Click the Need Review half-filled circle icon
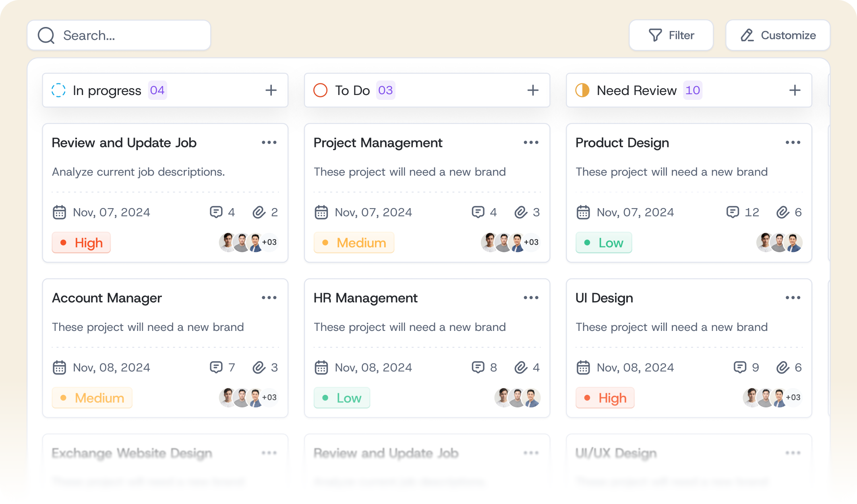 pyautogui.click(x=582, y=90)
